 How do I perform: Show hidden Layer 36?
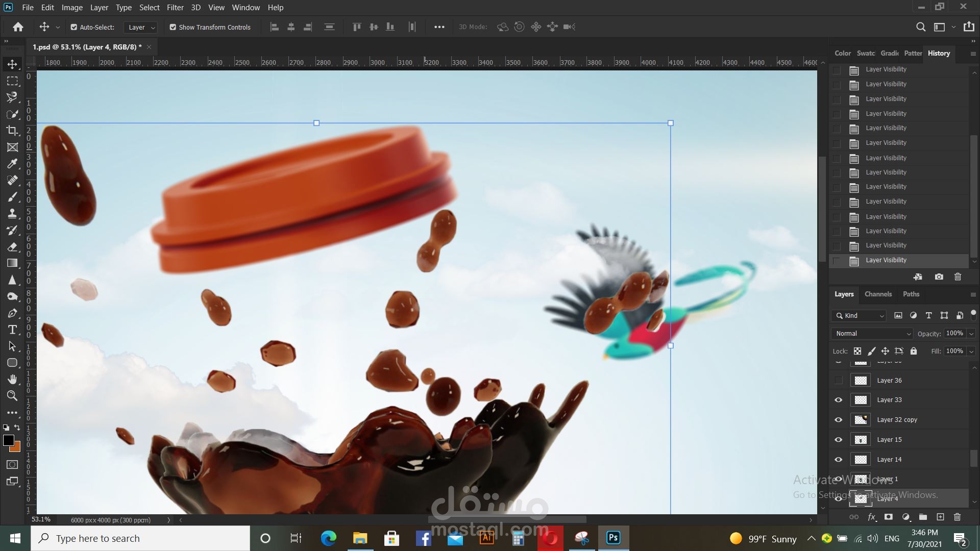838,381
